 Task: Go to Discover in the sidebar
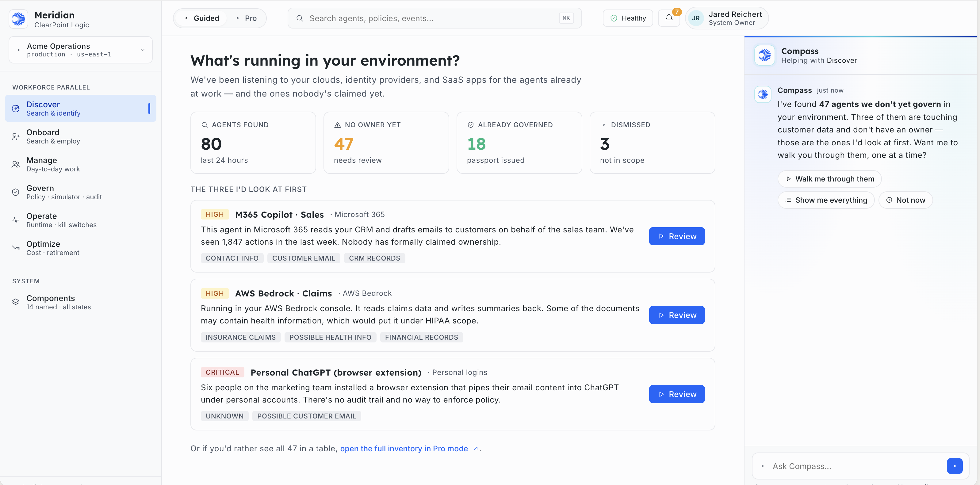81,109
